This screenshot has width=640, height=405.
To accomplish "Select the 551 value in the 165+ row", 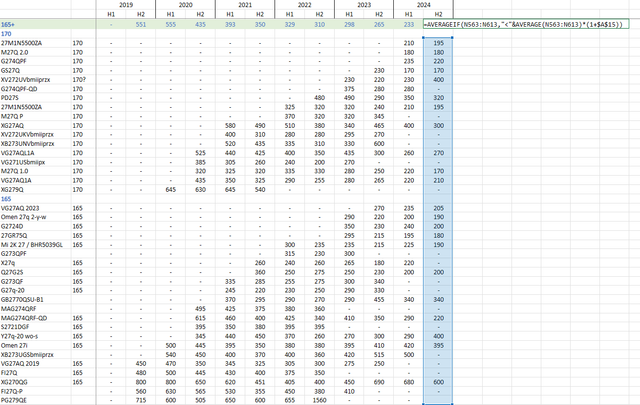I will pos(141,24).
